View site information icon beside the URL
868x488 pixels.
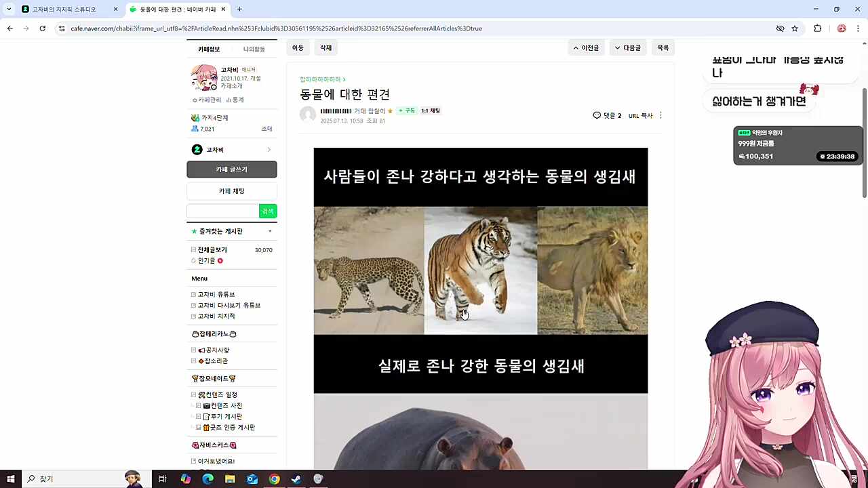click(x=62, y=28)
